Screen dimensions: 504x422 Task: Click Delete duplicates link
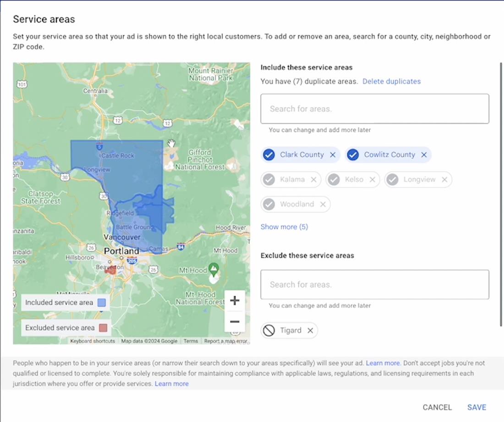(x=391, y=82)
